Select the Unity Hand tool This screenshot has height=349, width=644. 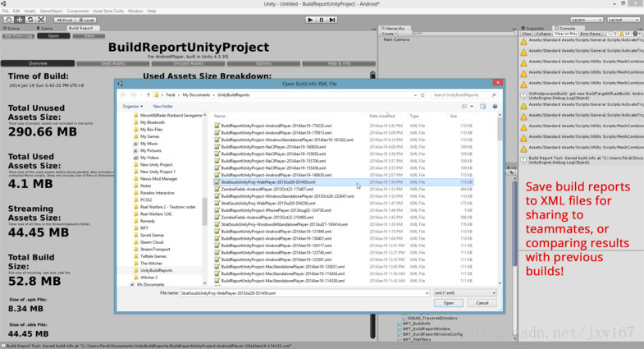(x=8, y=20)
